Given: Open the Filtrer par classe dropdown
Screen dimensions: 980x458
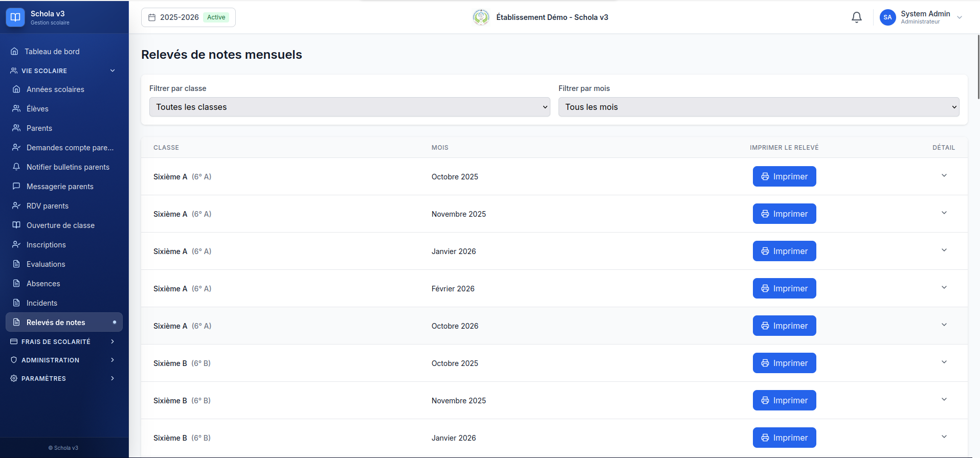Looking at the screenshot, I should (350, 107).
